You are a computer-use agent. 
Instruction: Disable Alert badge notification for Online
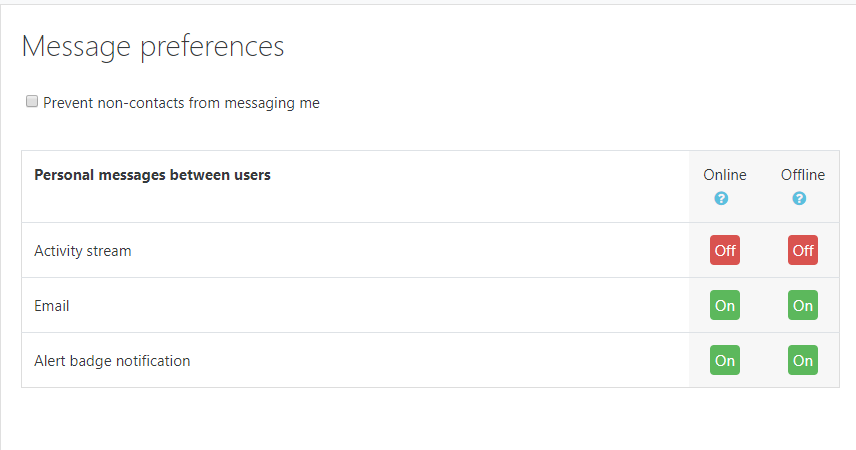coord(725,360)
